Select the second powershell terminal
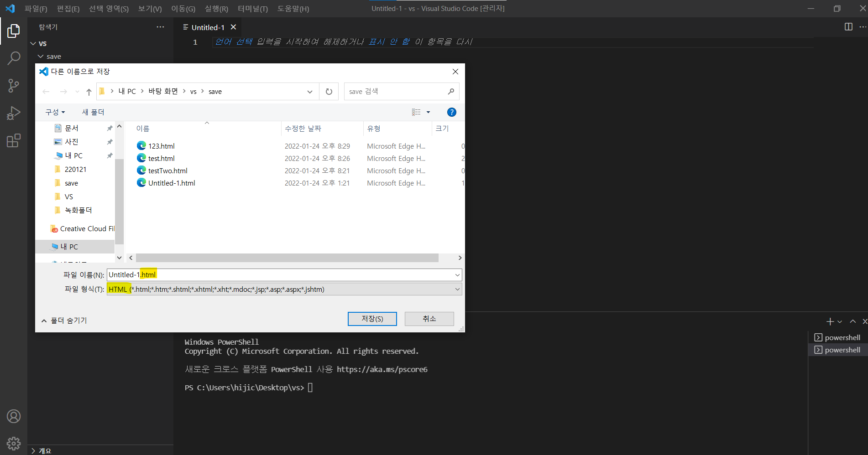This screenshot has width=868, height=455. pos(838,350)
